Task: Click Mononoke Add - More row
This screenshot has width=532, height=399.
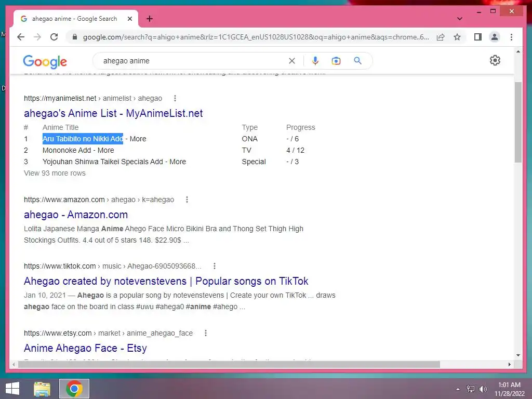Action: pyautogui.click(x=78, y=150)
